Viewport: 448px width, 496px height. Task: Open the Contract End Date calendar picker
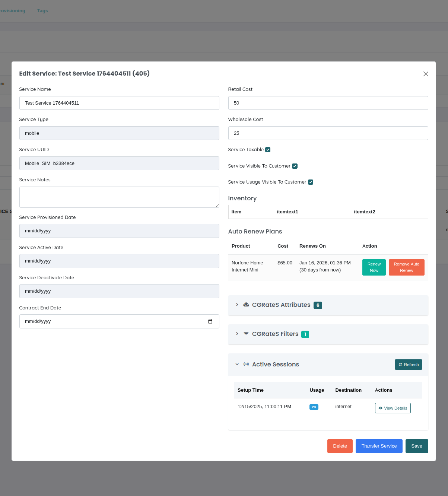click(x=210, y=321)
